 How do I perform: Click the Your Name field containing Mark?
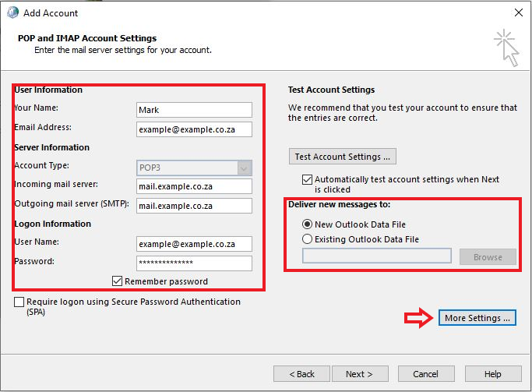point(194,110)
